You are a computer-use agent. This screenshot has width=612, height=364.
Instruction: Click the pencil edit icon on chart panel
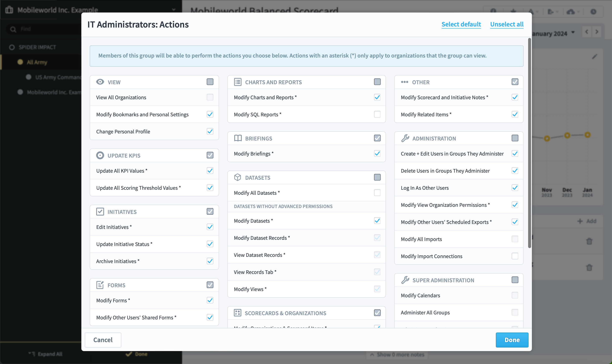[594, 56]
